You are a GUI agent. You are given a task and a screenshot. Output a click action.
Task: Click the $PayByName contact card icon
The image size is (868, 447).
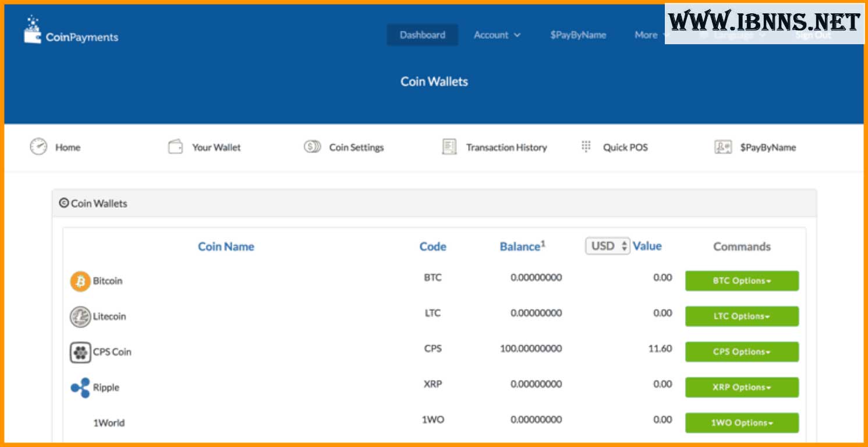[723, 147]
